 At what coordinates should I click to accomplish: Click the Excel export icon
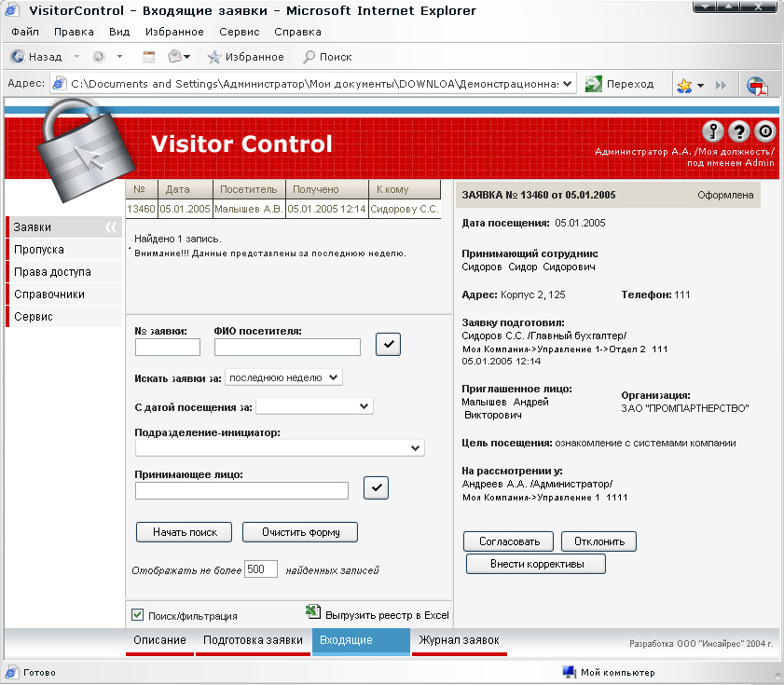point(313,611)
